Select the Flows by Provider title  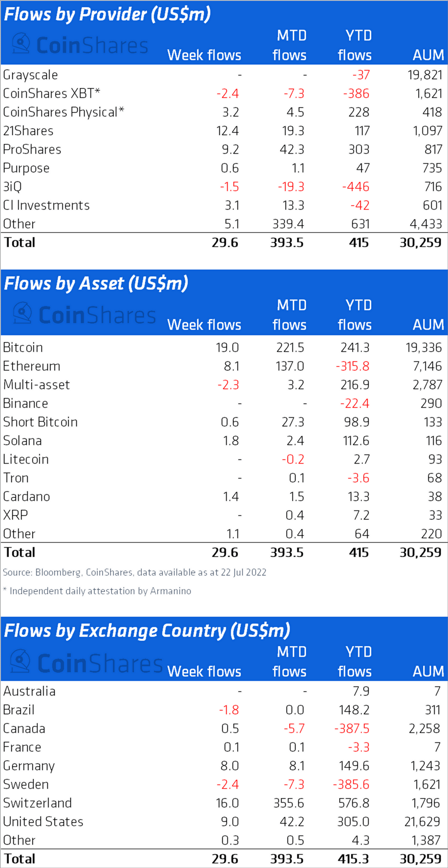click(x=107, y=15)
